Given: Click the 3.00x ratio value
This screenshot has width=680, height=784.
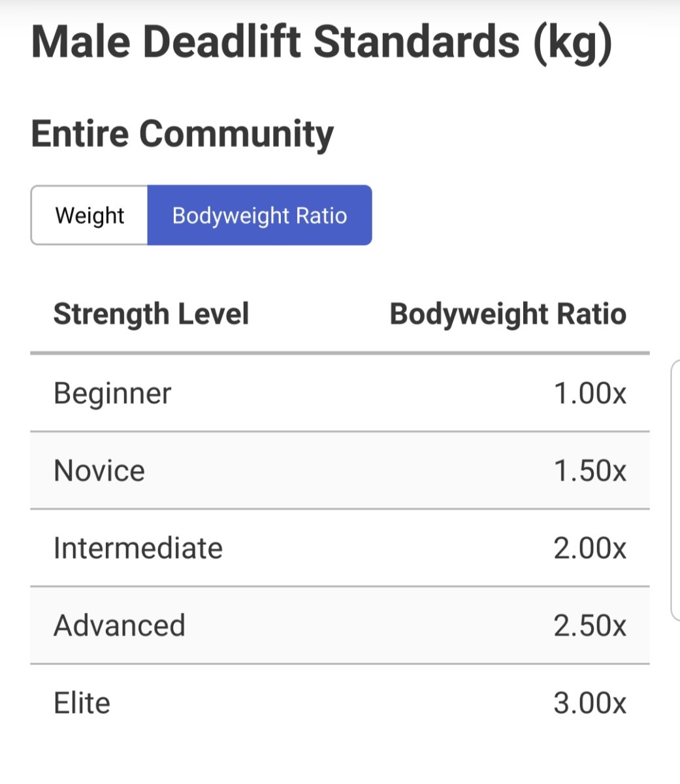Looking at the screenshot, I should [589, 703].
